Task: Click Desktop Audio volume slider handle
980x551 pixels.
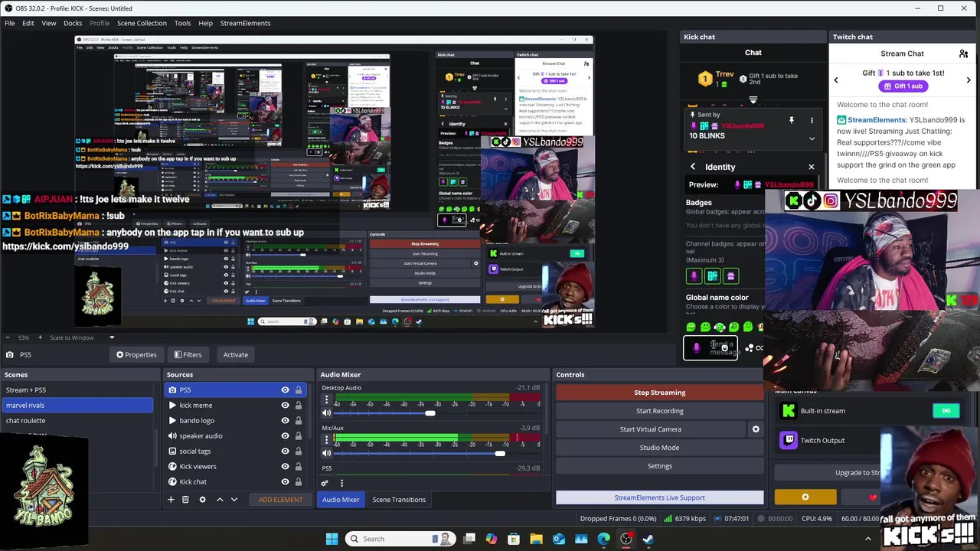Action: [x=430, y=413]
